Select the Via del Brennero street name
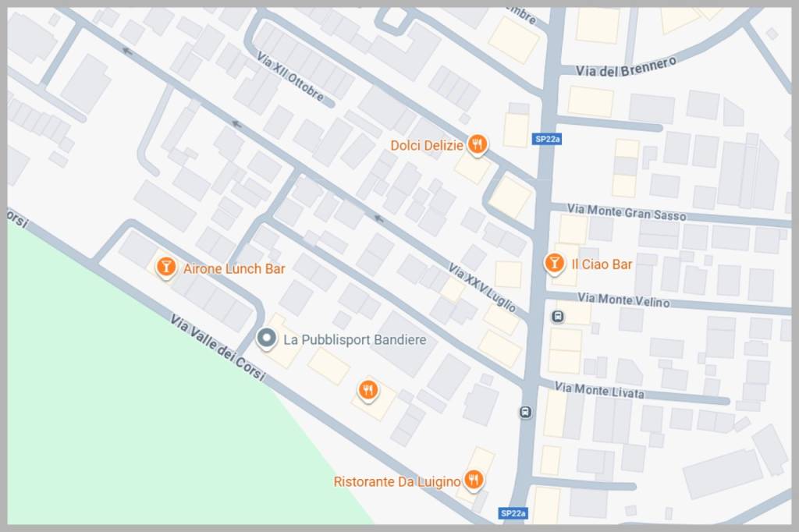 point(627,67)
